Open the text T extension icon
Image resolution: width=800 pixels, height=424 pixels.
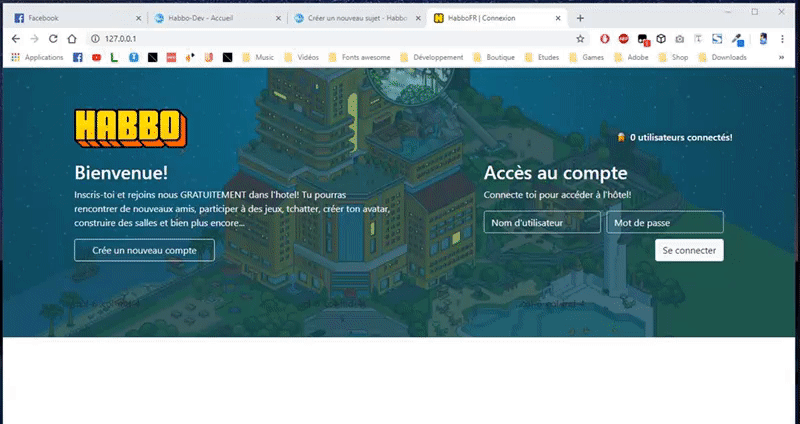pyautogui.click(x=698, y=39)
